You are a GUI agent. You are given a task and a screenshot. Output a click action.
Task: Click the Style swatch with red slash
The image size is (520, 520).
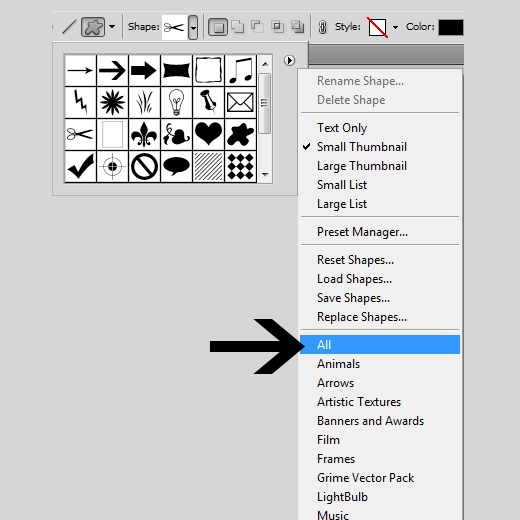point(377,27)
